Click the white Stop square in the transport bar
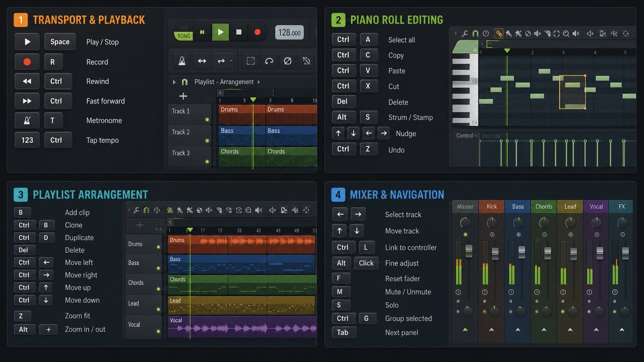The width and height of the screenshot is (644, 362). click(x=239, y=32)
